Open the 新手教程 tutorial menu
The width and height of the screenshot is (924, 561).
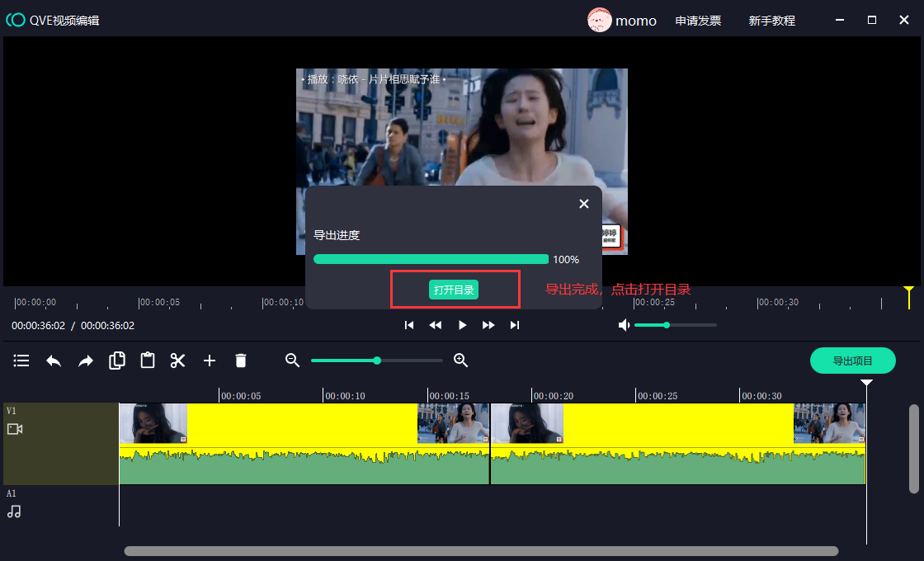point(771,21)
